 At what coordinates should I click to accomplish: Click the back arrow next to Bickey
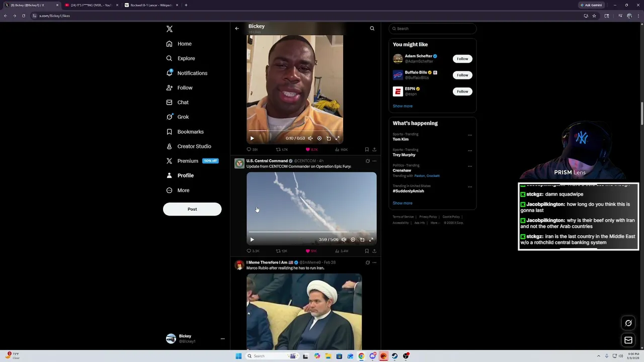coord(237,29)
